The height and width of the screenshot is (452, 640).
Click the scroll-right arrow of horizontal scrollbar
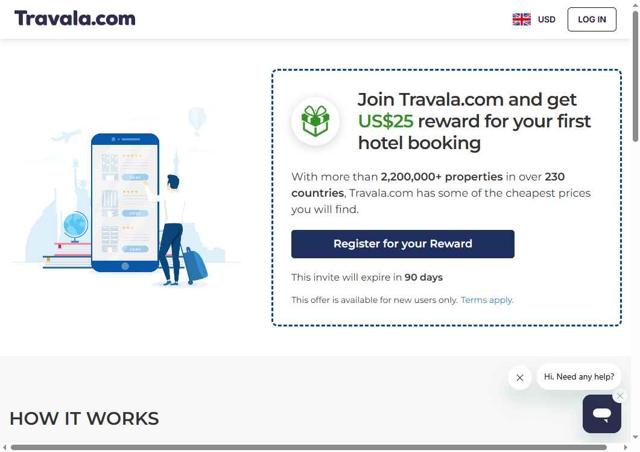click(x=626, y=448)
